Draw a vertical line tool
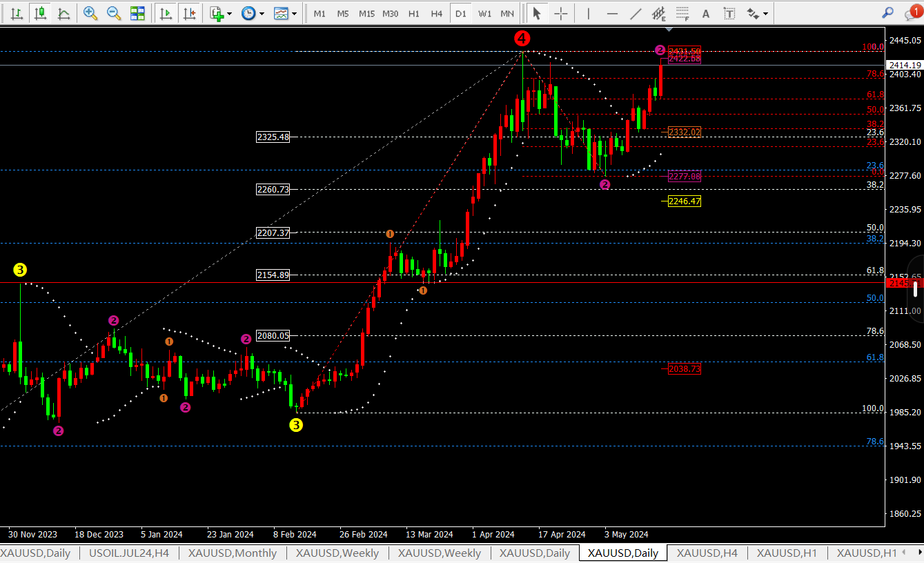 [588, 13]
